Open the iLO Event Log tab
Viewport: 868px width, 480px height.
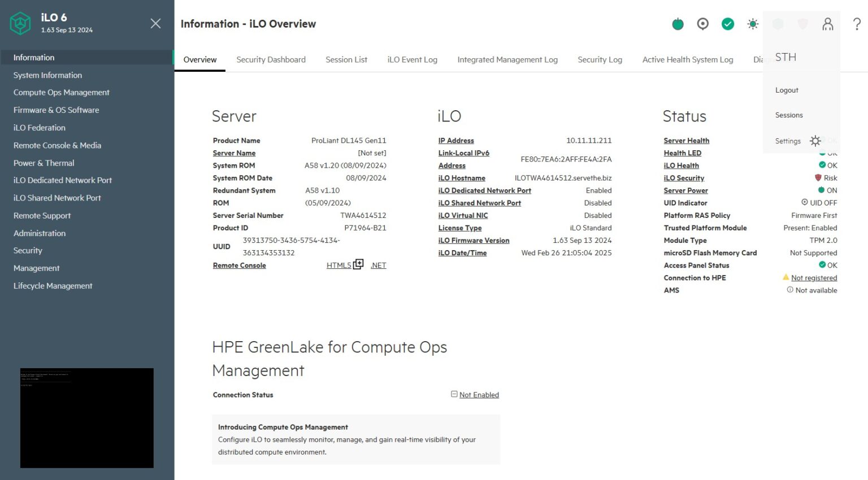(412, 59)
